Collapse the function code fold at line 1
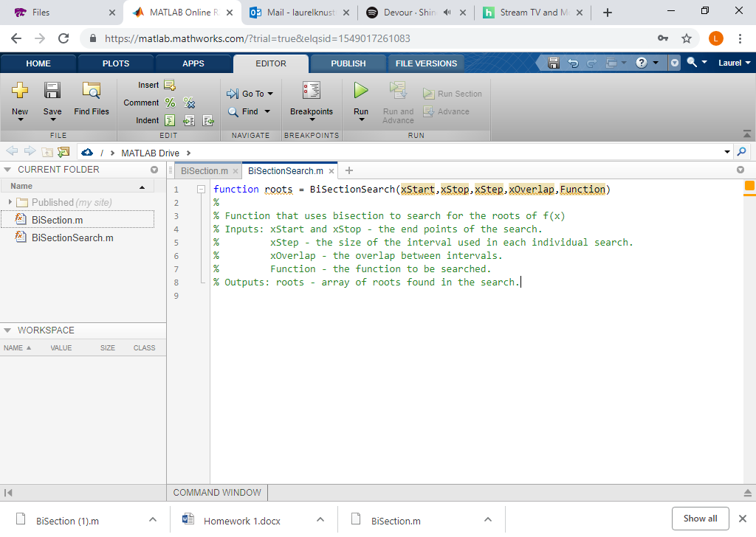756x537 pixels. click(x=201, y=190)
